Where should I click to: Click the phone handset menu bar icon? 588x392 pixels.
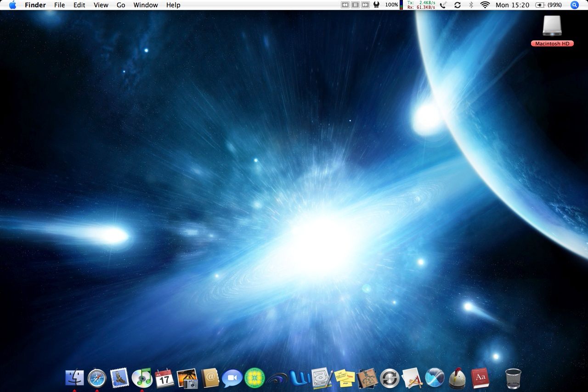443,5
